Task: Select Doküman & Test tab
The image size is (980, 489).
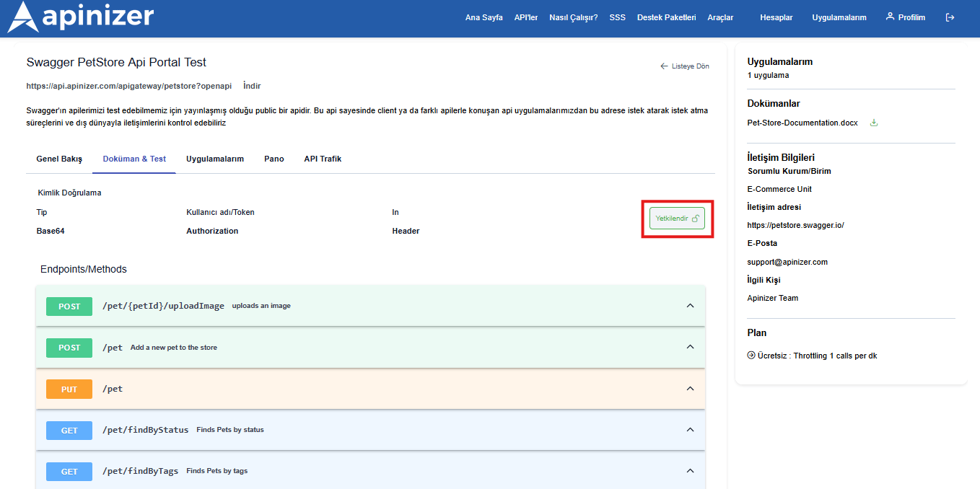Action: pos(134,159)
